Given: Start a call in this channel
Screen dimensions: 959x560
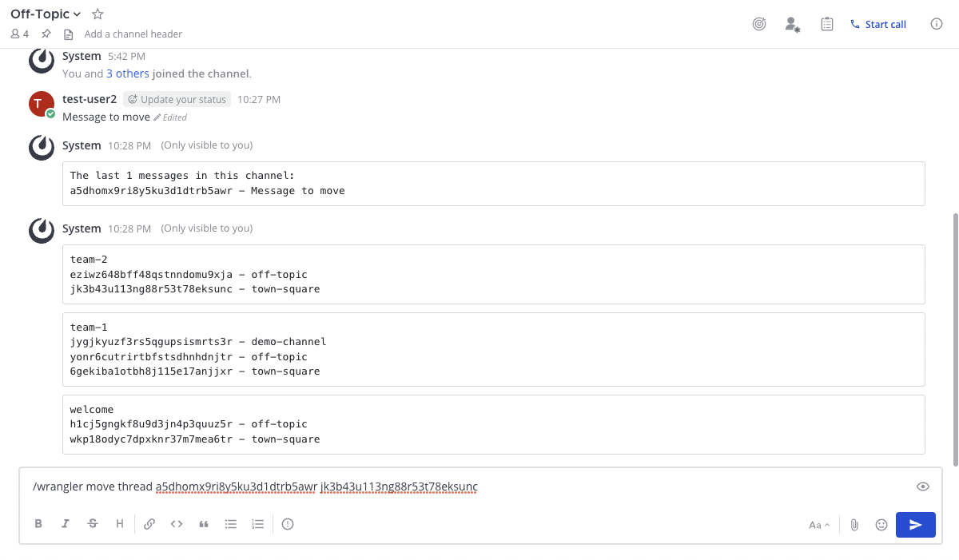Looking at the screenshot, I should click(878, 25).
